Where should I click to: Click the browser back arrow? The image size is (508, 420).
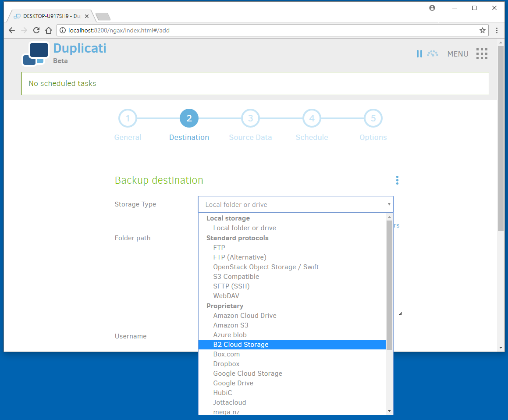pyautogui.click(x=12, y=30)
